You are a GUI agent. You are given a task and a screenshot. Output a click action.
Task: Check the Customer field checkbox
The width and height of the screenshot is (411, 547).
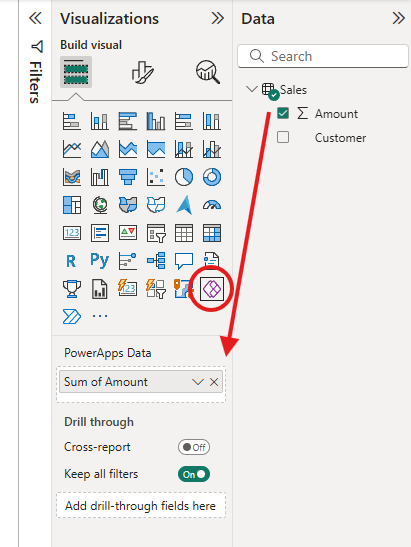(283, 137)
